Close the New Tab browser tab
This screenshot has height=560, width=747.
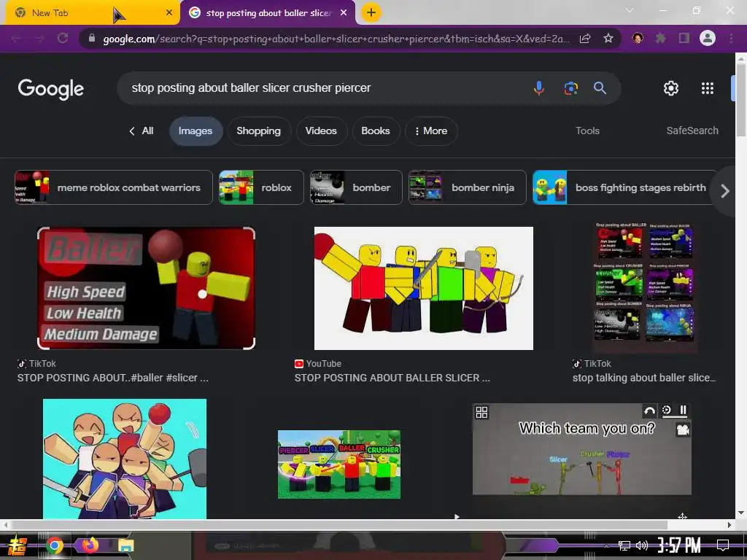point(169,13)
